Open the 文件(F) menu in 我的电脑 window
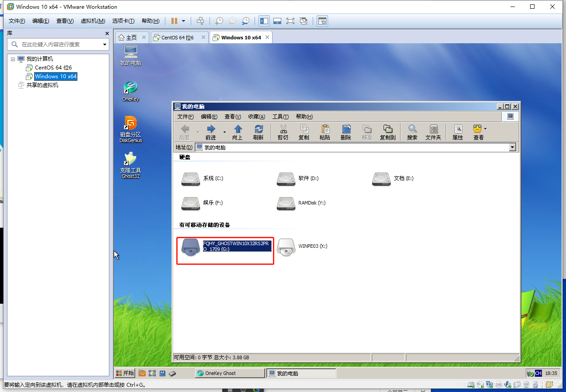Screen dimensions: 566x392 coord(185,117)
